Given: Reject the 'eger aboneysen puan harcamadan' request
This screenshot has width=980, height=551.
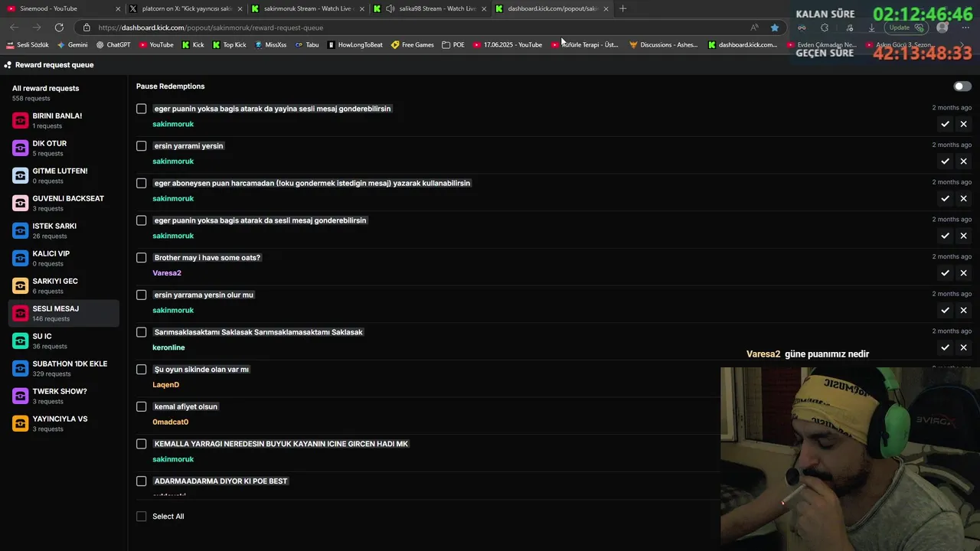Looking at the screenshot, I should pos(963,198).
